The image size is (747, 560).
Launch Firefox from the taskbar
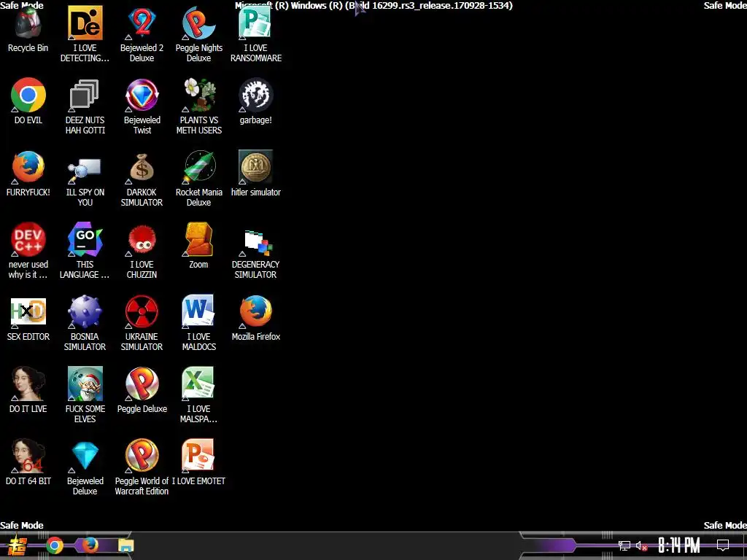pos(90,545)
